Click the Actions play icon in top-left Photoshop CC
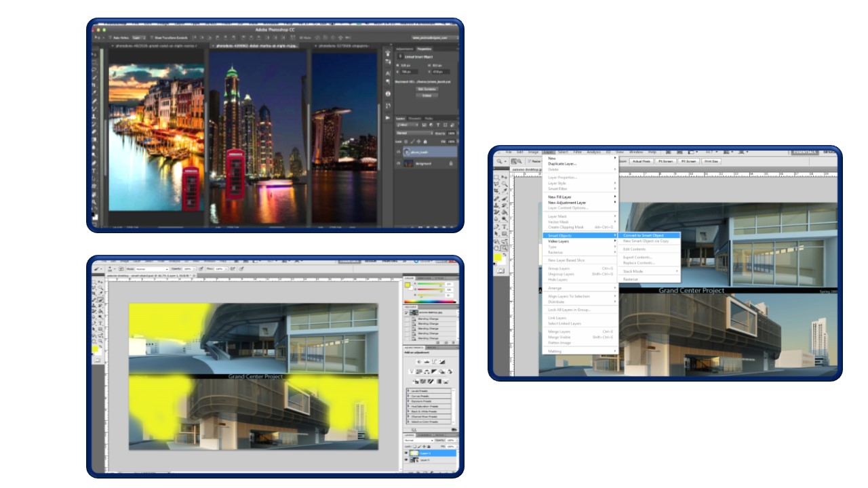The image size is (868, 488). (388, 117)
